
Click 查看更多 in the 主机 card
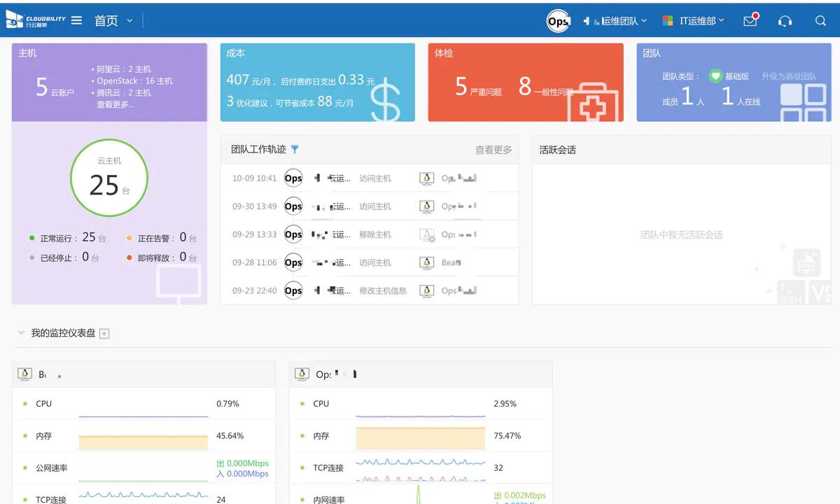pyautogui.click(x=115, y=104)
